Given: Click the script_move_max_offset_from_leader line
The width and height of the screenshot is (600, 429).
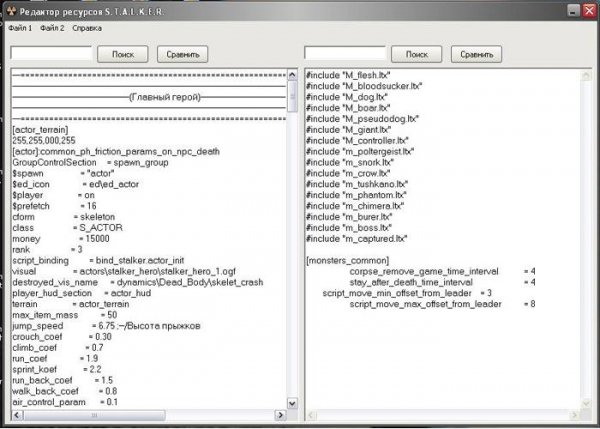Looking at the screenshot, I should click(x=442, y=304).
